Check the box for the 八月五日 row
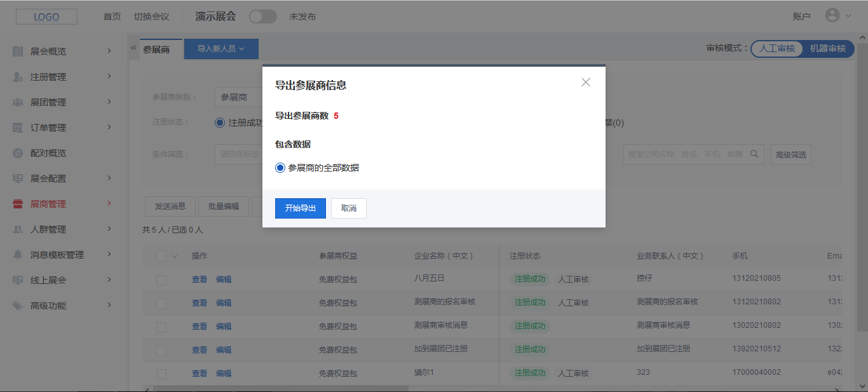The width and height of the screenshot is (868, 392). (x=161, y=280)
